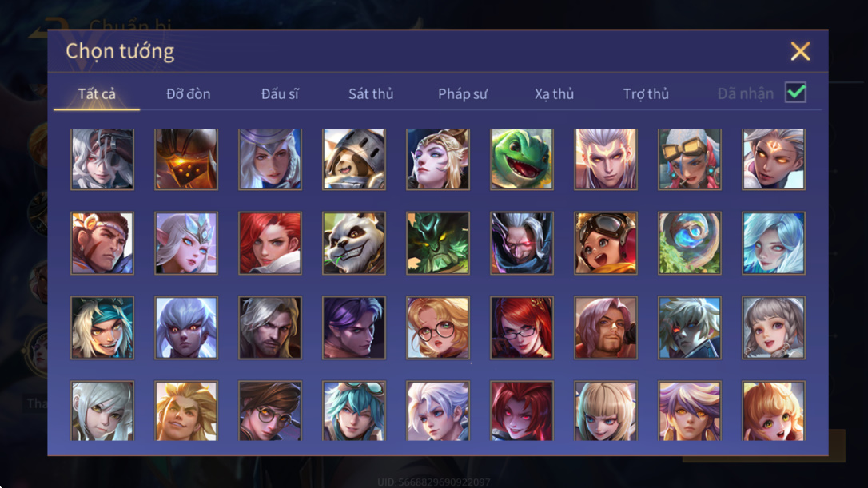Show the Xạ thủ hero category
This screenshot has height=488, width=868.
pos(554,94)
